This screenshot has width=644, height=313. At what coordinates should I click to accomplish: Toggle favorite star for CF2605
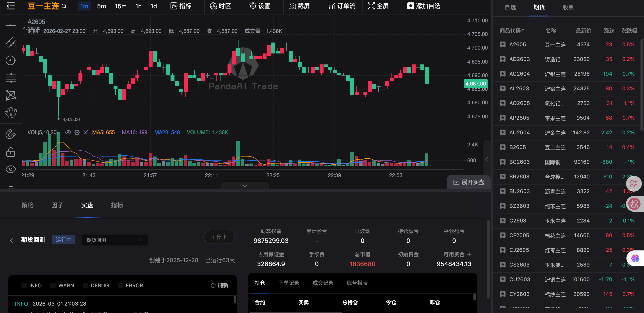[x=502, y=235]
